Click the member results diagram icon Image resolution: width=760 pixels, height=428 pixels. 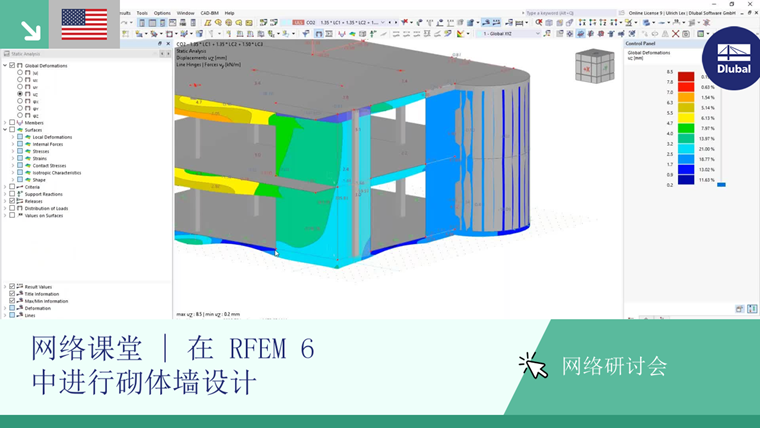[342, 34]
